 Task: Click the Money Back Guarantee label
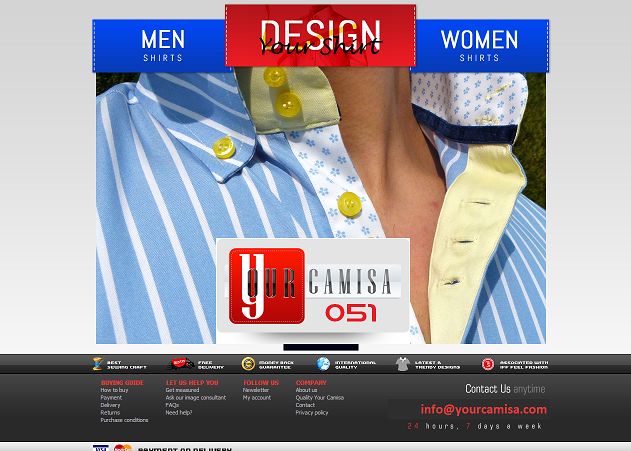(276, 365)
